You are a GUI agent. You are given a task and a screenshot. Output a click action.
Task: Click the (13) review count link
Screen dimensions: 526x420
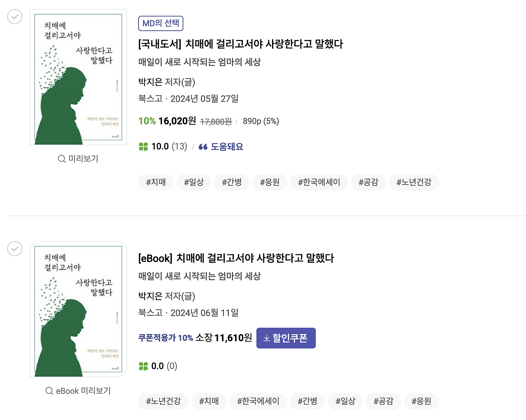[x=179, y=146]
